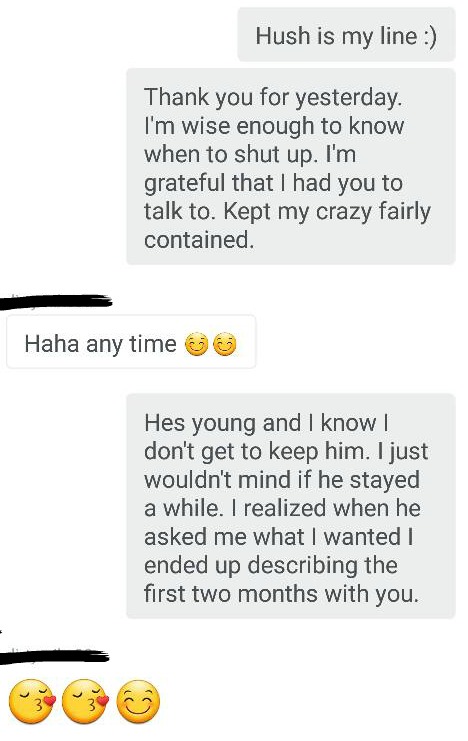Click second smiling emoji after 'Haha any time'
Screen dimensions: 468x741
tap(225, 344)
